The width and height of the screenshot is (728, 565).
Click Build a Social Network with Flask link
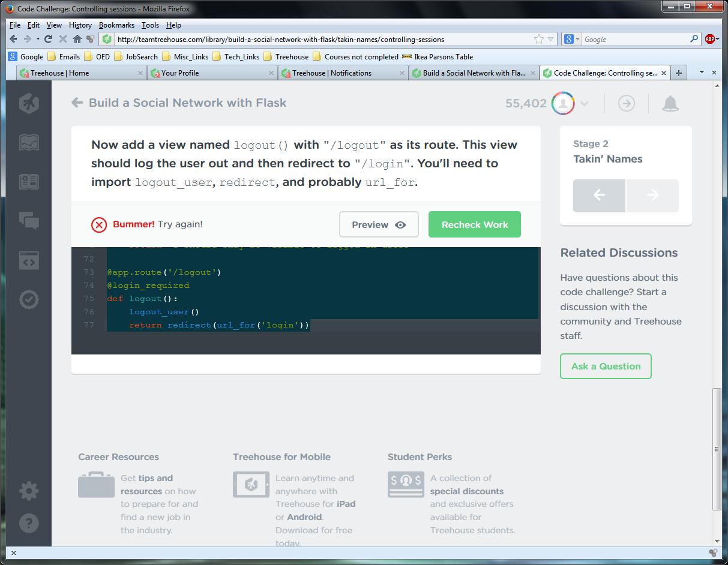(187, 103)
